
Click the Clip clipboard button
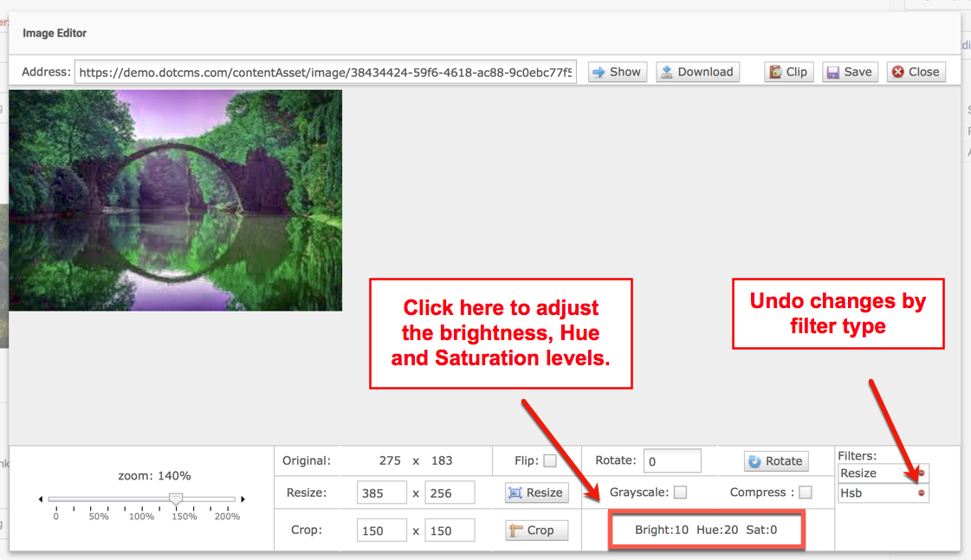click(x=788, y=72)
